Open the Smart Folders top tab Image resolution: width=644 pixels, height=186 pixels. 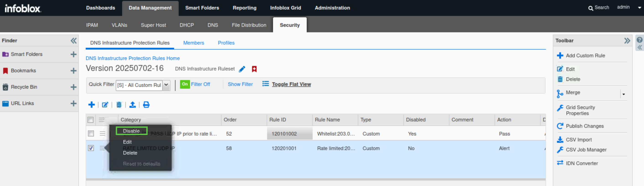tap(202, 8)
